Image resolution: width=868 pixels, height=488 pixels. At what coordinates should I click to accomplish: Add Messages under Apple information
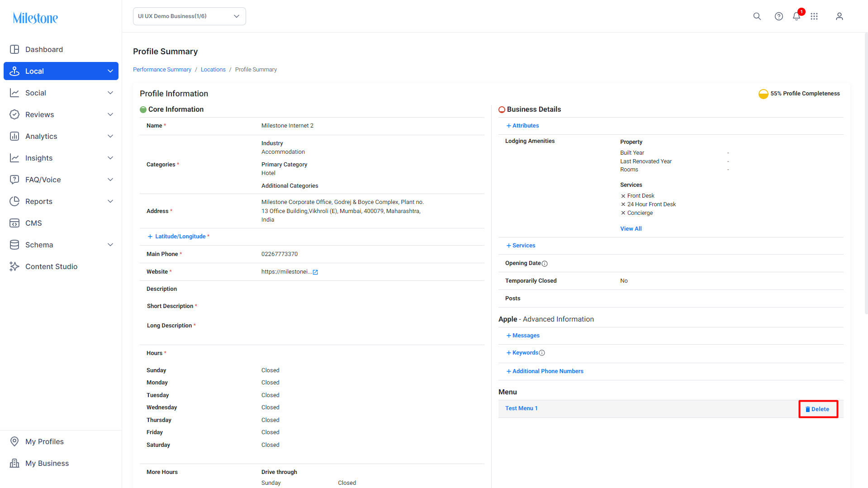pyautogui.click(x=523, y=336)
